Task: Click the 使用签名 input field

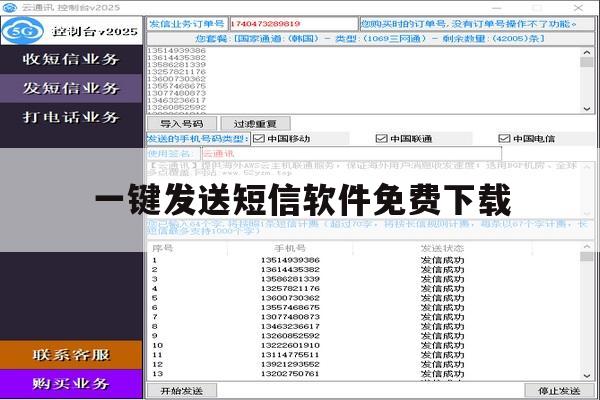Action: 352,154
